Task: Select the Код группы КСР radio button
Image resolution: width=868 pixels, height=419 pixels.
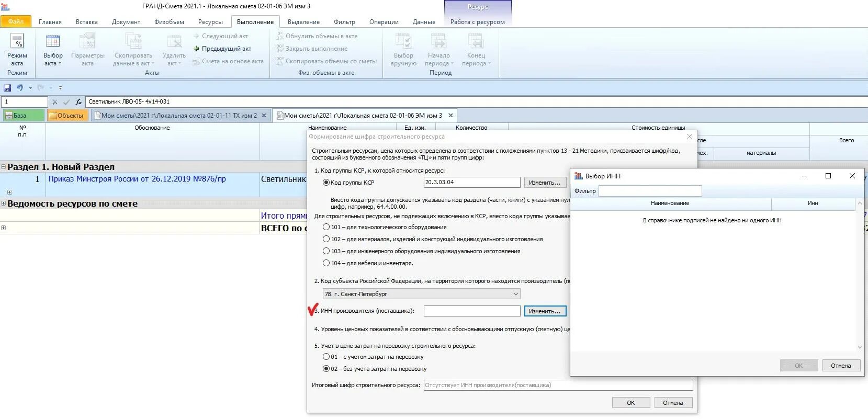Action: pos(326,183)
